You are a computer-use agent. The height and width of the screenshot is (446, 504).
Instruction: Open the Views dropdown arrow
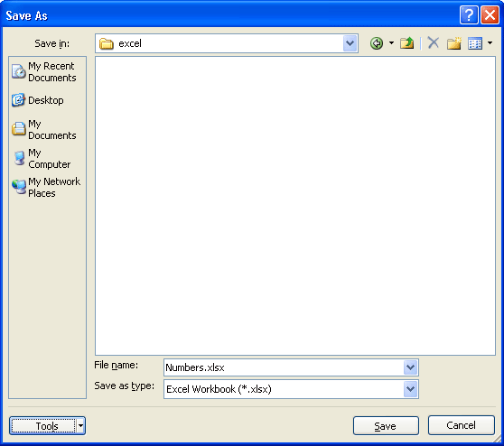[490, 43]
